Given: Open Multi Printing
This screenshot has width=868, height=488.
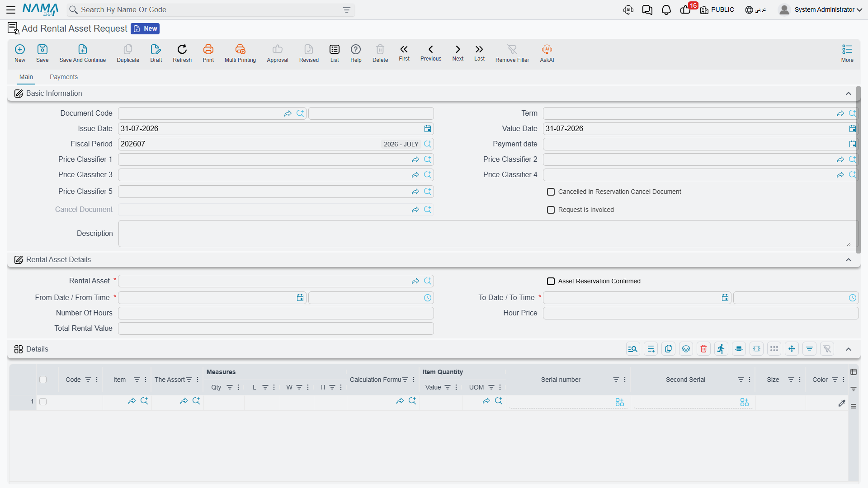Looking at the screenshot, I should tap(240, 53).
